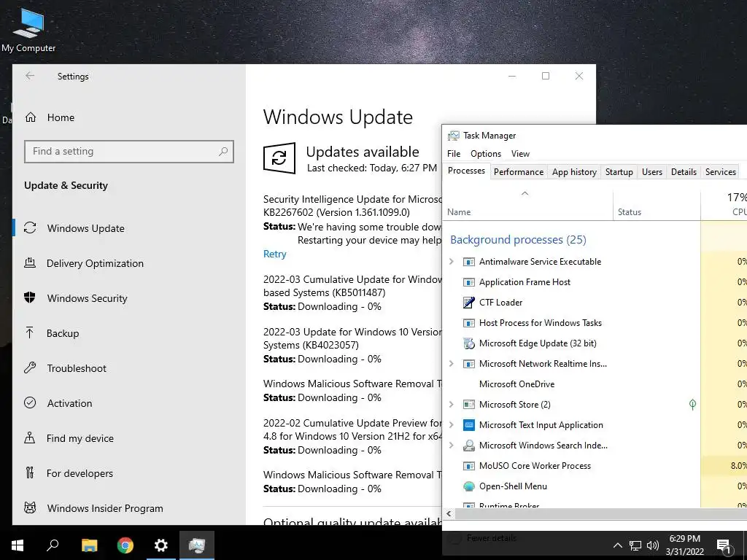
Task: Expand Microsoft Windows Search Indexer process
Action: 452,446
